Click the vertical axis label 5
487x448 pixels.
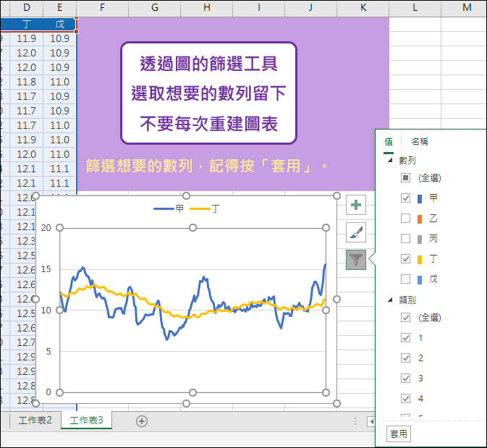[48, 351]
